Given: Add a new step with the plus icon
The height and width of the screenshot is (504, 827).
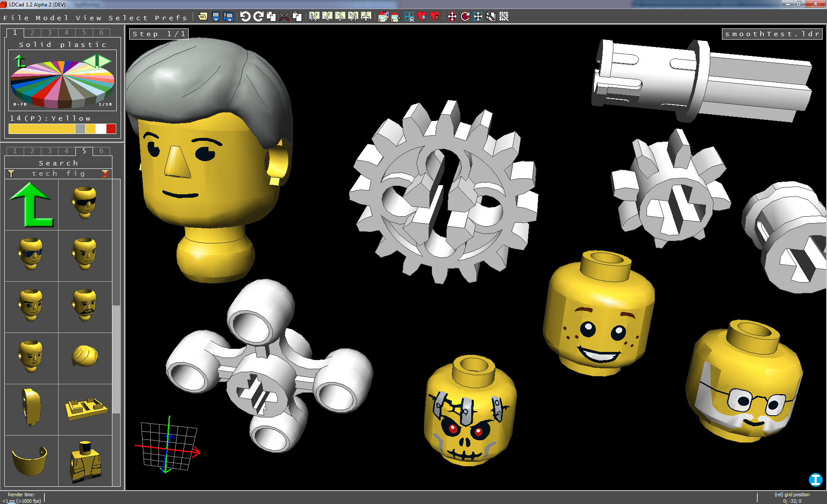Looking at the screenshot, I should (366, 17).
